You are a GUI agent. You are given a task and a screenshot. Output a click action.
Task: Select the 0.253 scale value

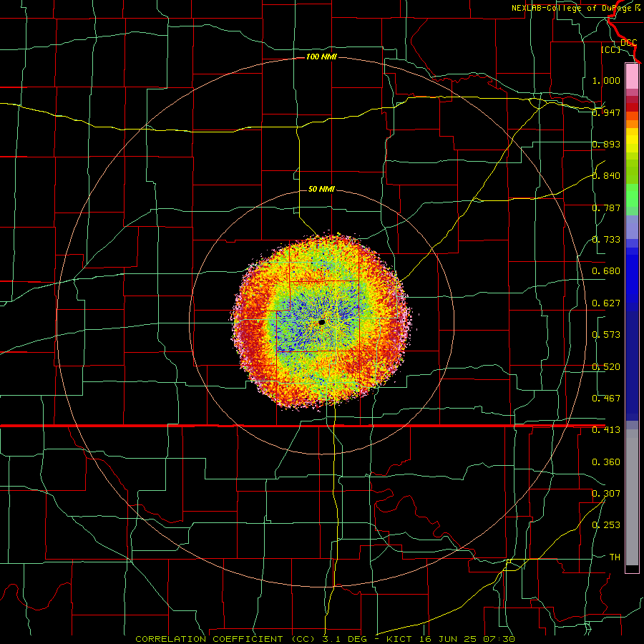coord(606,525)
